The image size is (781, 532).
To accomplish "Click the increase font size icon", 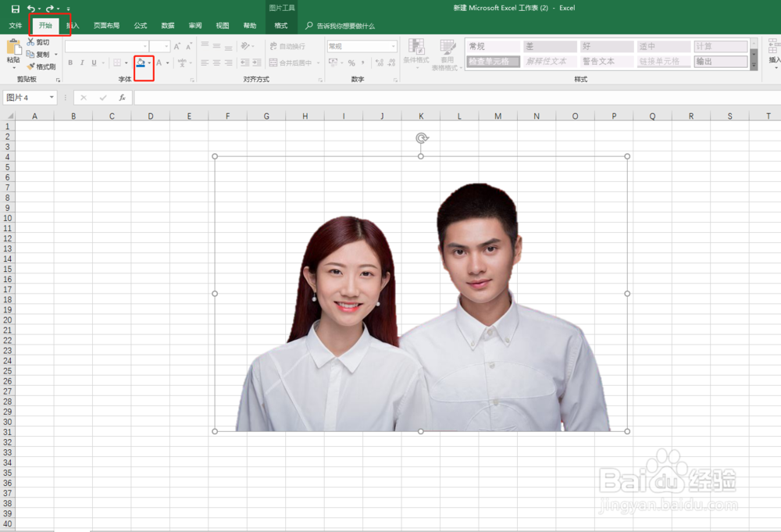I will (x=177, y=46).
